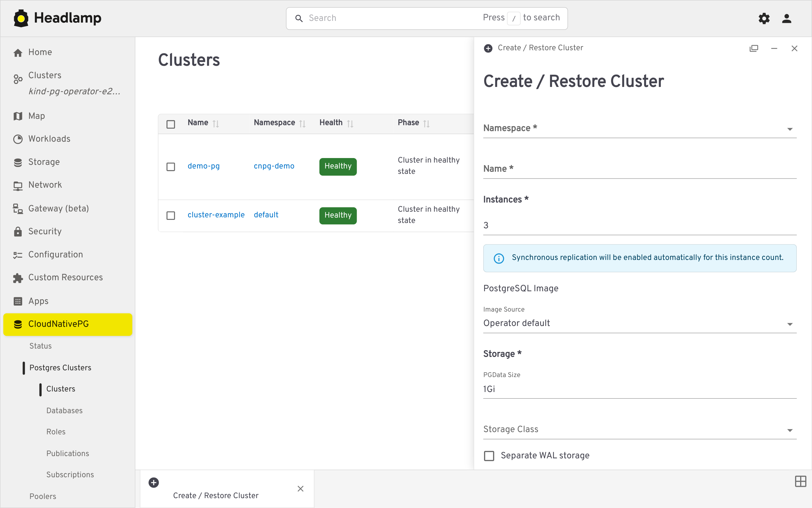Toggle the select-all rows checkbox

[x=171, y=124]
